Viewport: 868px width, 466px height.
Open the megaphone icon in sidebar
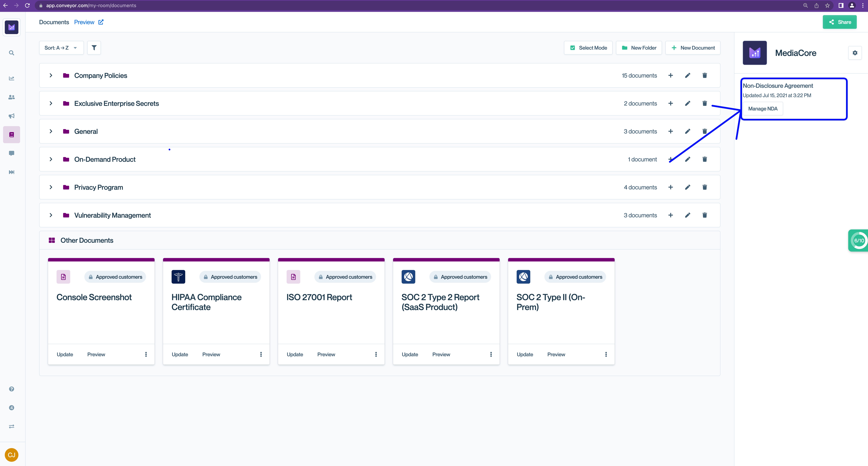pos(11,116)
